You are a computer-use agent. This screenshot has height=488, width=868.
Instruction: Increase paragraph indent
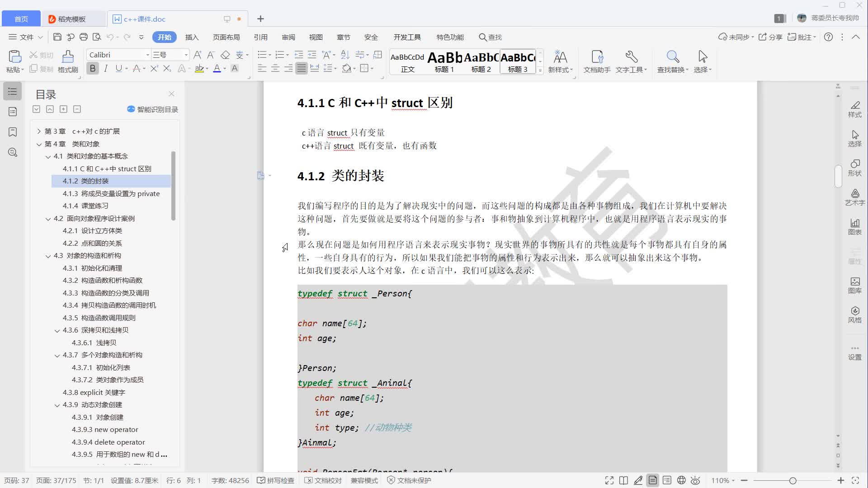point(312,55)
